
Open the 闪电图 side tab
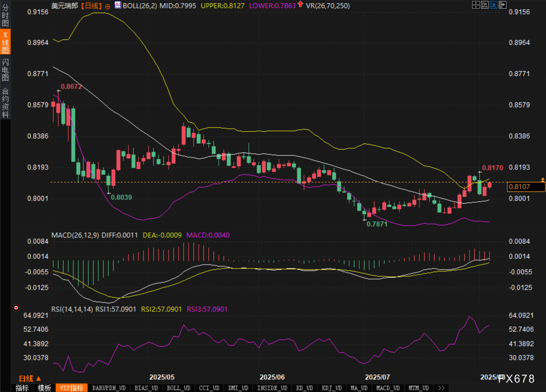point(5,70)
